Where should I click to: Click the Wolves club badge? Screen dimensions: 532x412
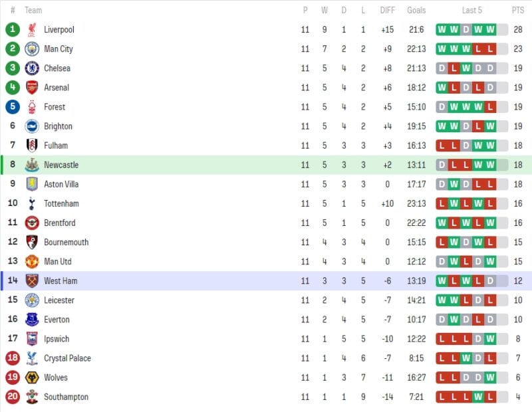32,377
